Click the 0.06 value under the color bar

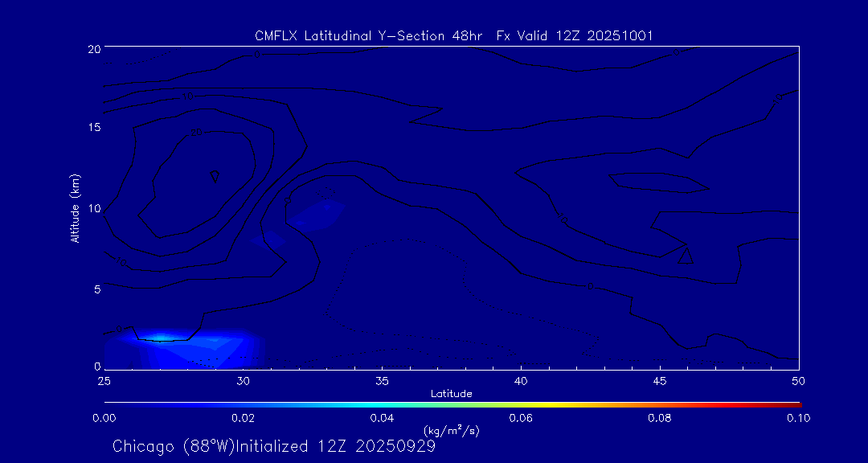click(520, 418)
